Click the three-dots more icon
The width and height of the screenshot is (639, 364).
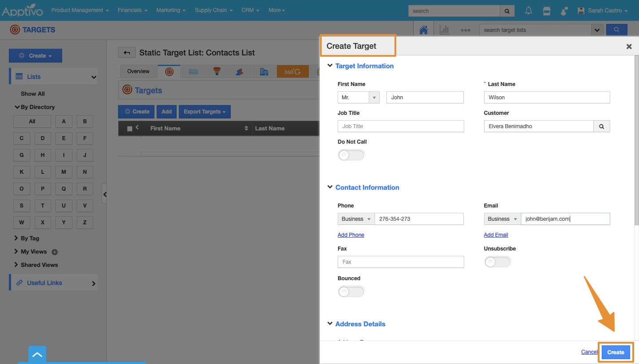point(465,30)
